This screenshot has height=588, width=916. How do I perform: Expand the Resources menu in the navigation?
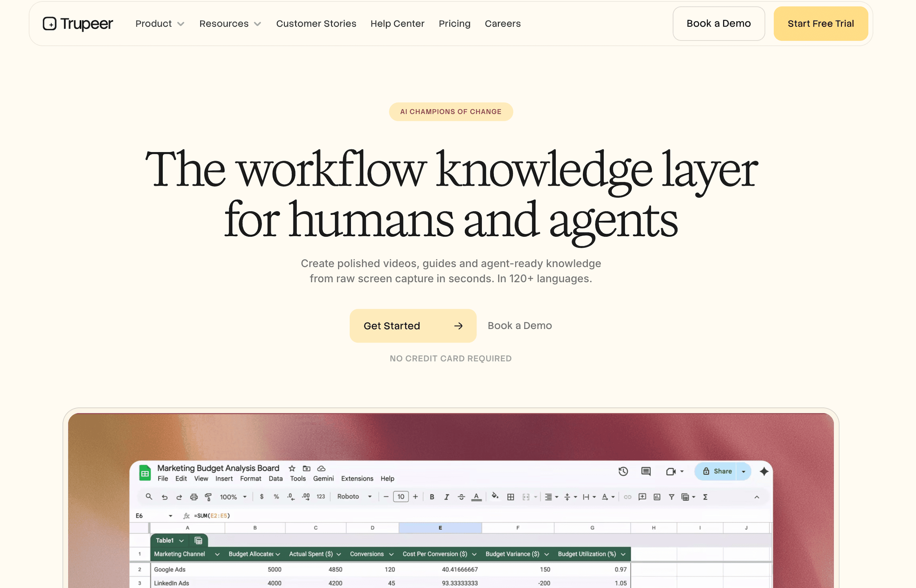[x=230, y=24]
